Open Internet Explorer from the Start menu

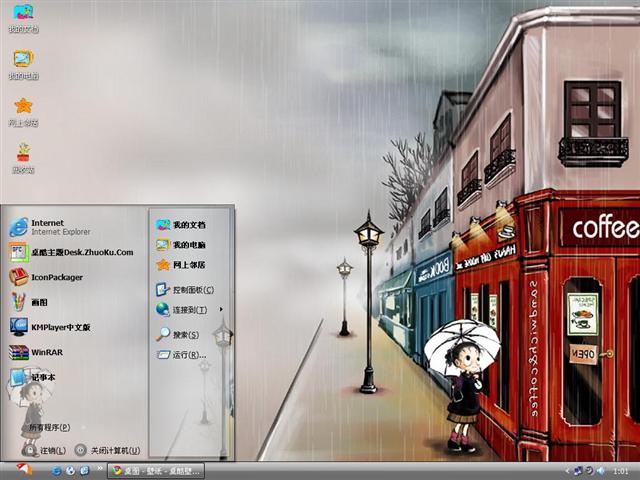[50, 227]
